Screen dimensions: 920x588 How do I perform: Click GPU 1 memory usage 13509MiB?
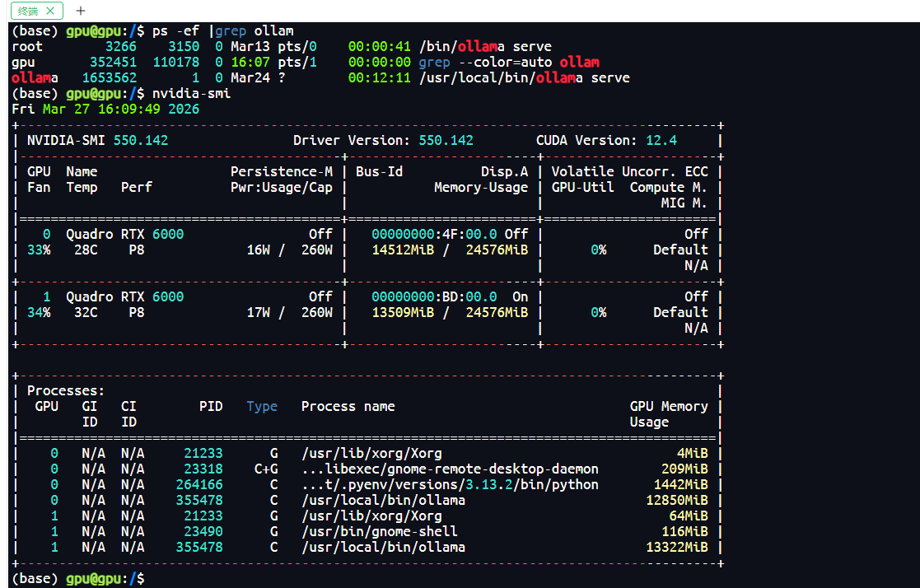403,313
